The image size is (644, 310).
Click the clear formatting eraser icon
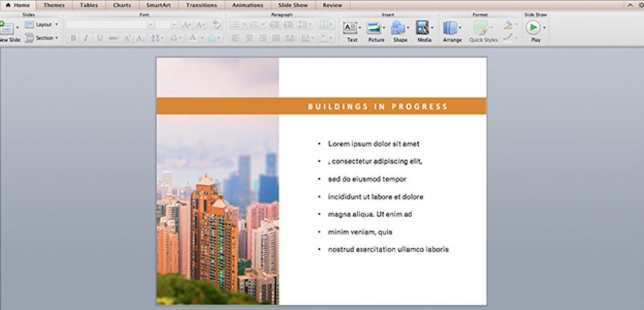point(216,25)
